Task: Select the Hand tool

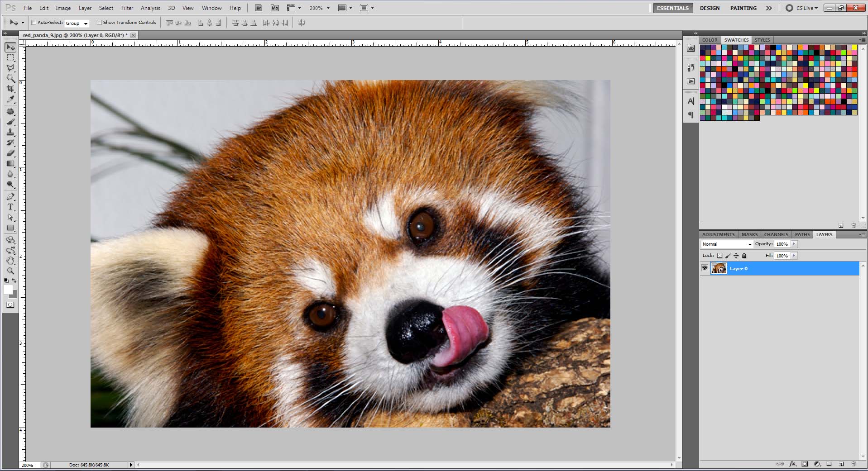Action: [x=10, y=261]
